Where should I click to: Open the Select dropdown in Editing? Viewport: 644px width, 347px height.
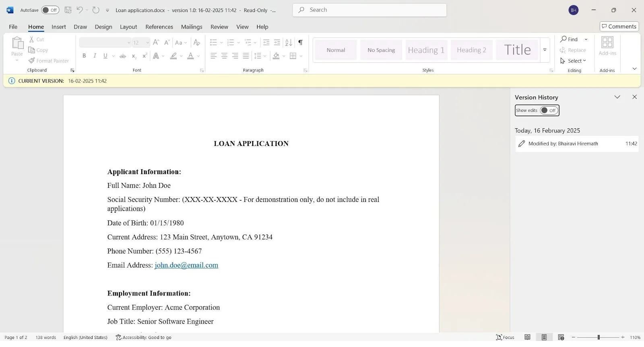573,61
